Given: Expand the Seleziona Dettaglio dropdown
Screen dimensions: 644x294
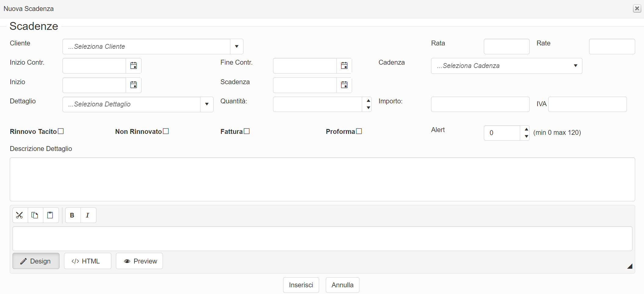Looking at the screenshot, I should [207, 104].
